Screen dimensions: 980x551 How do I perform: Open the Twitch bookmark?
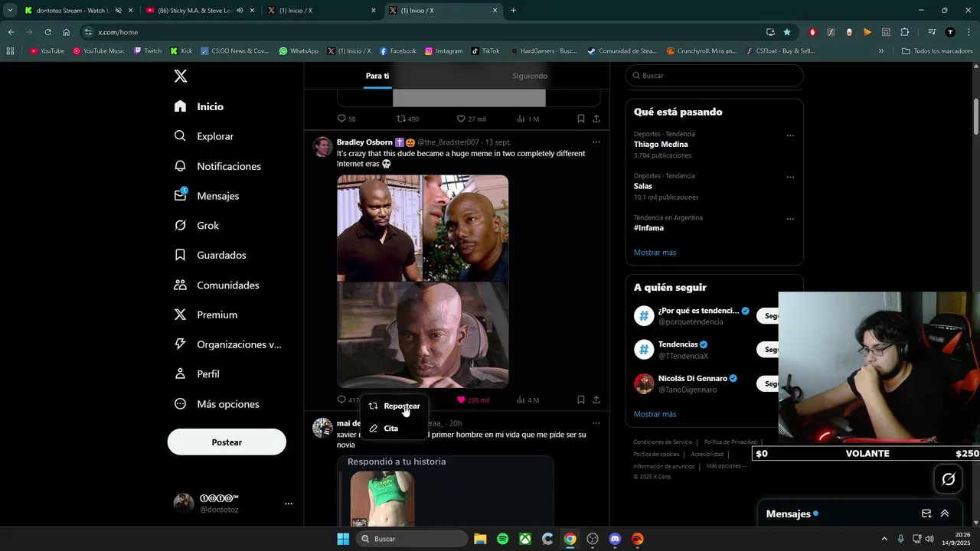tap(148, 51)
